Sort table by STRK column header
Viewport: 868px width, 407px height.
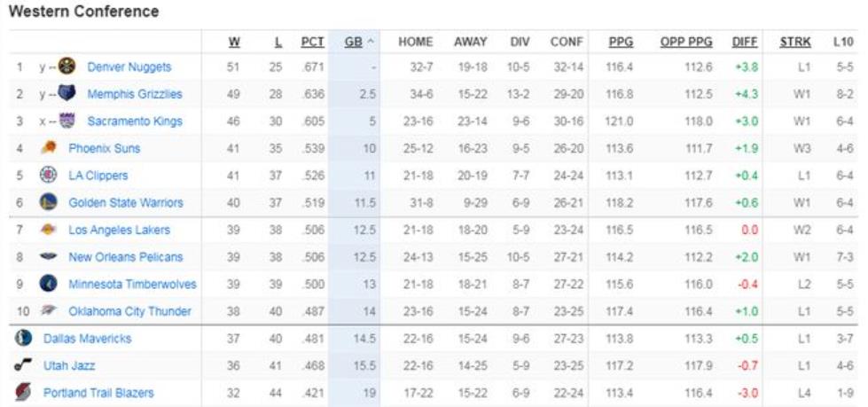(x=795, y=42)
